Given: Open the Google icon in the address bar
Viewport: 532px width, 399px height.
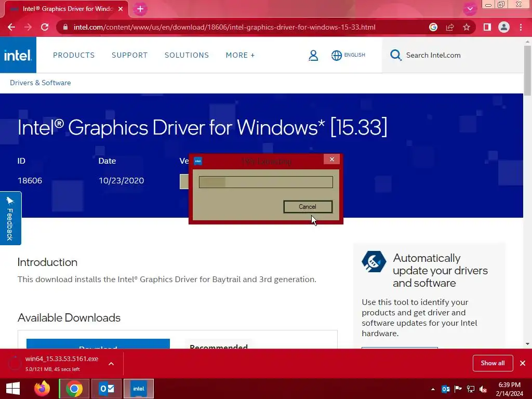Looking at the screenshot, I should [x=433, y=27].
